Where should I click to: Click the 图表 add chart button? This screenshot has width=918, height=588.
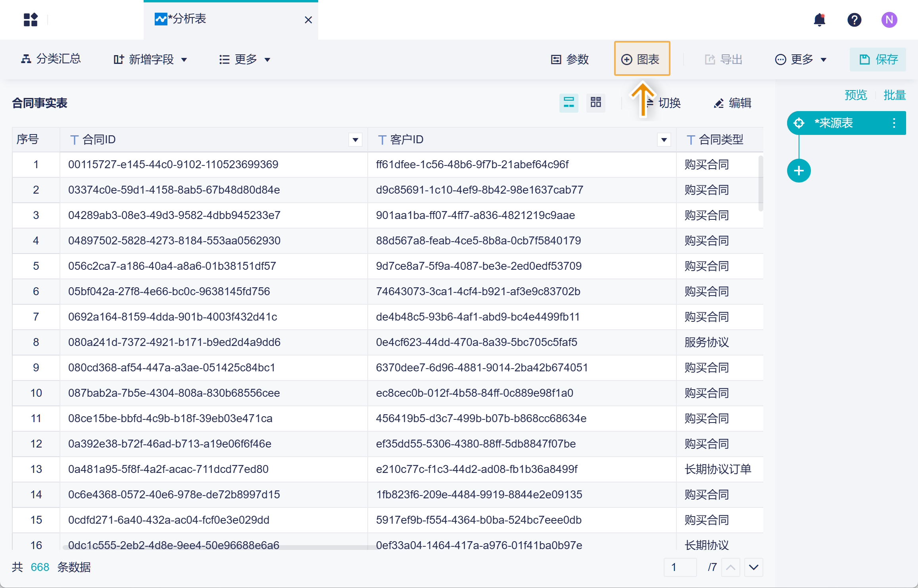[x=641, y=59]
